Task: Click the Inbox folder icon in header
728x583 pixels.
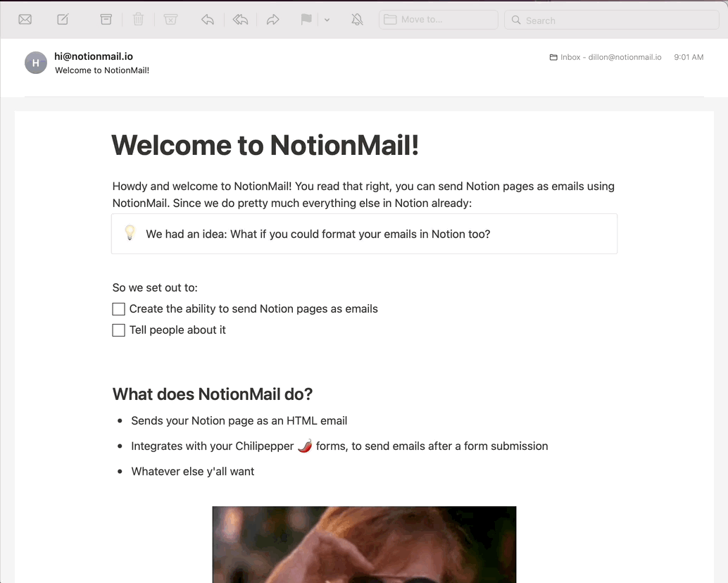Action: coord(553,57)
